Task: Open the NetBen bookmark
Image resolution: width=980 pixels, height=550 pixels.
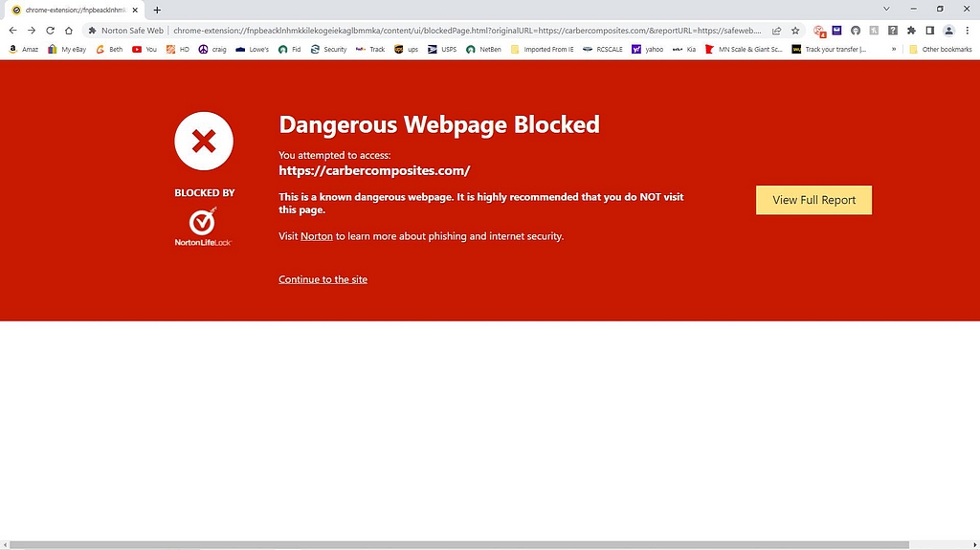Action: (x=483, y=49)
